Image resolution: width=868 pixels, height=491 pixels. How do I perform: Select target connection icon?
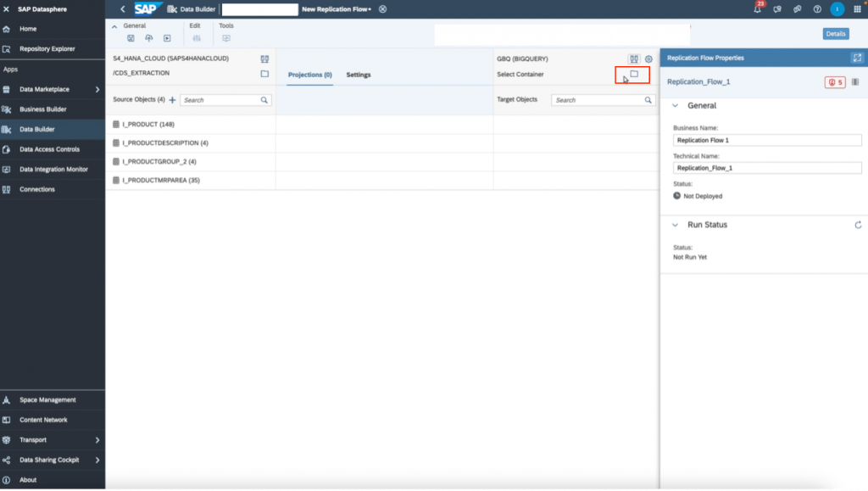634,59
